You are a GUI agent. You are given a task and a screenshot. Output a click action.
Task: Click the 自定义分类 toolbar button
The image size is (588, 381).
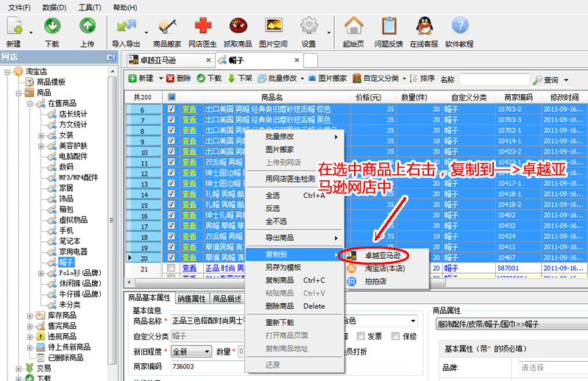point(376,78)
